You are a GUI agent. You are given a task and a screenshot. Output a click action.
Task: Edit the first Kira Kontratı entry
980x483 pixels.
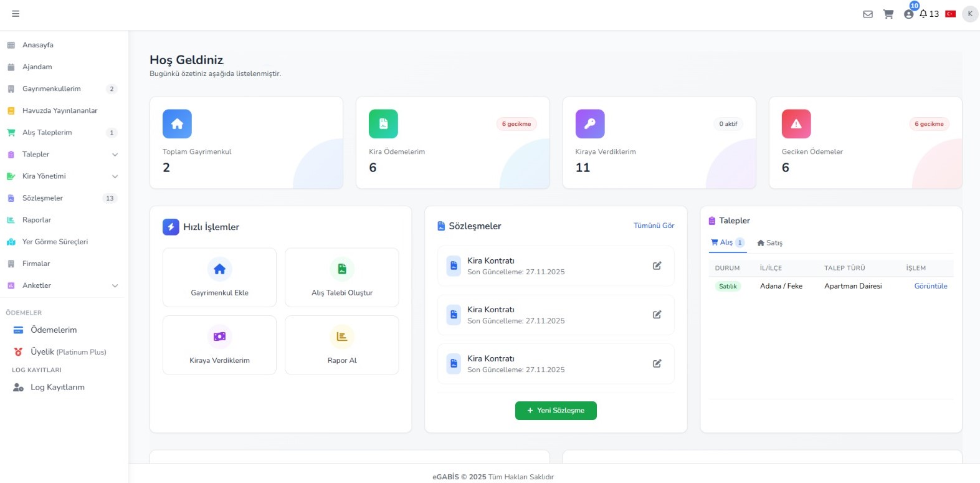(657, 266)
